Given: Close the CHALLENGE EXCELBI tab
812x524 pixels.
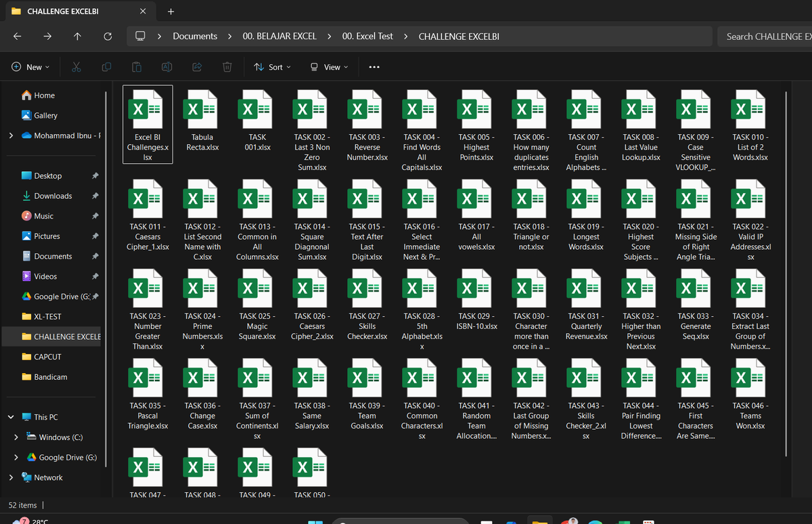Looking at the screenshot, I should pyautogui.click(x=142, y=12).
